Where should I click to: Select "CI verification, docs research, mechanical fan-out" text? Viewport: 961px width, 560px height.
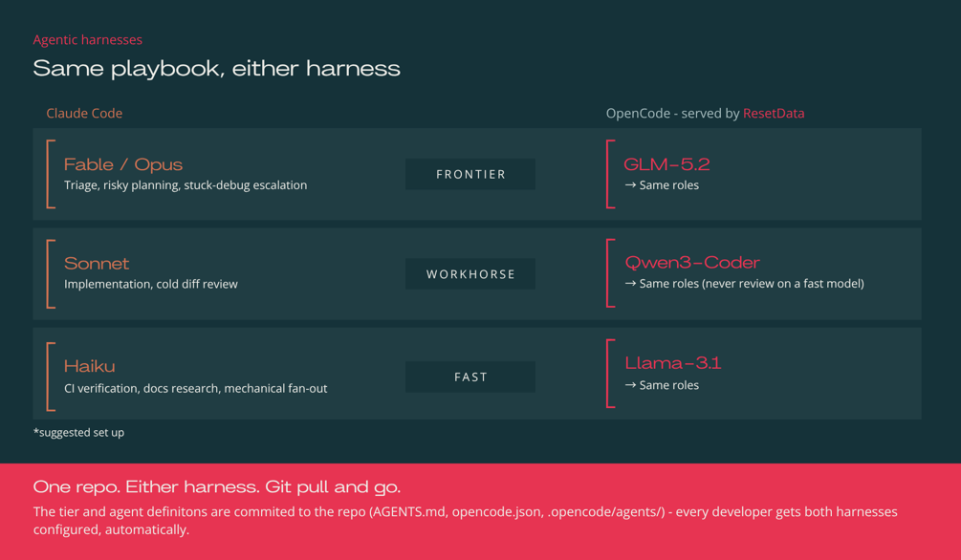tap(195, 388)
